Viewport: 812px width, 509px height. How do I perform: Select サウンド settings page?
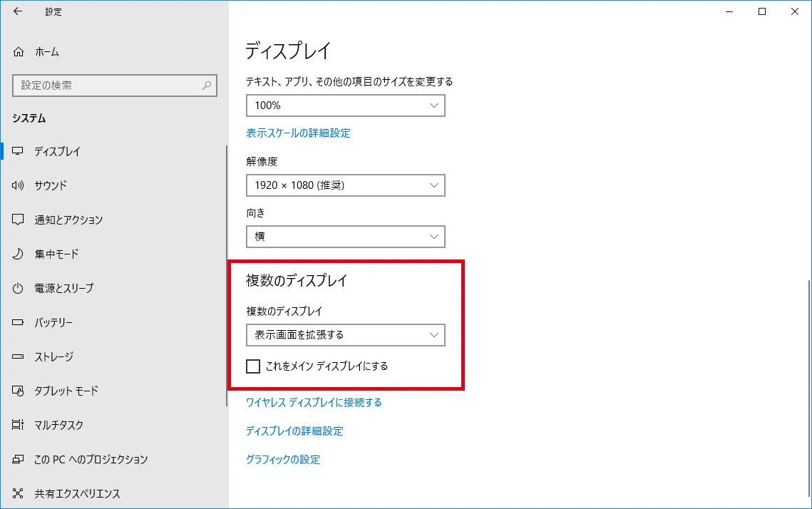51,185
